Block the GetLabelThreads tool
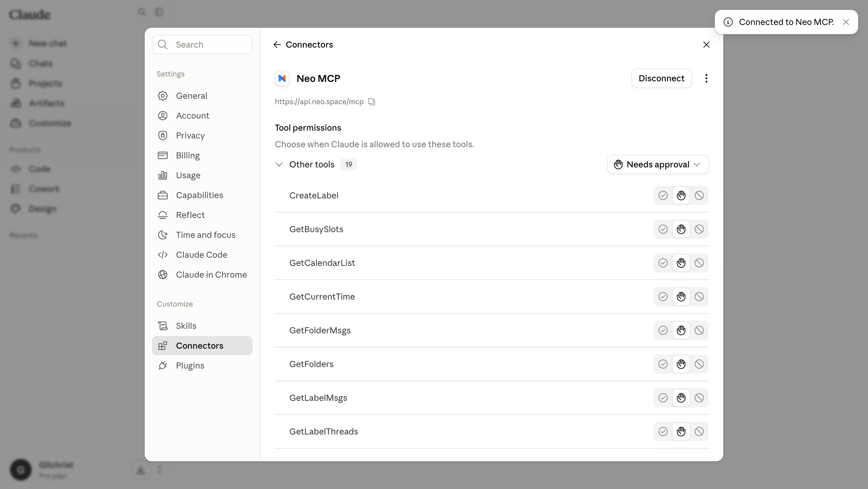 [699, 431]
